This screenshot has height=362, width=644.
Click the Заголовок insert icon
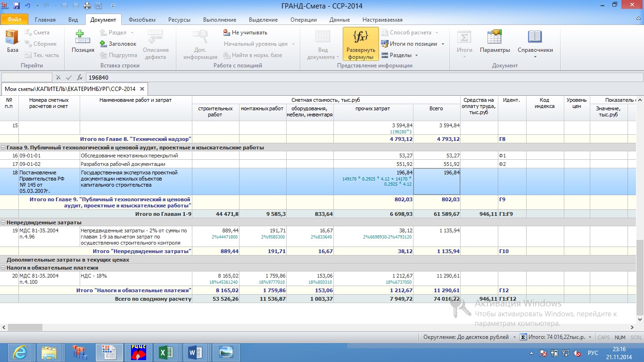click(x=104, y=44)
